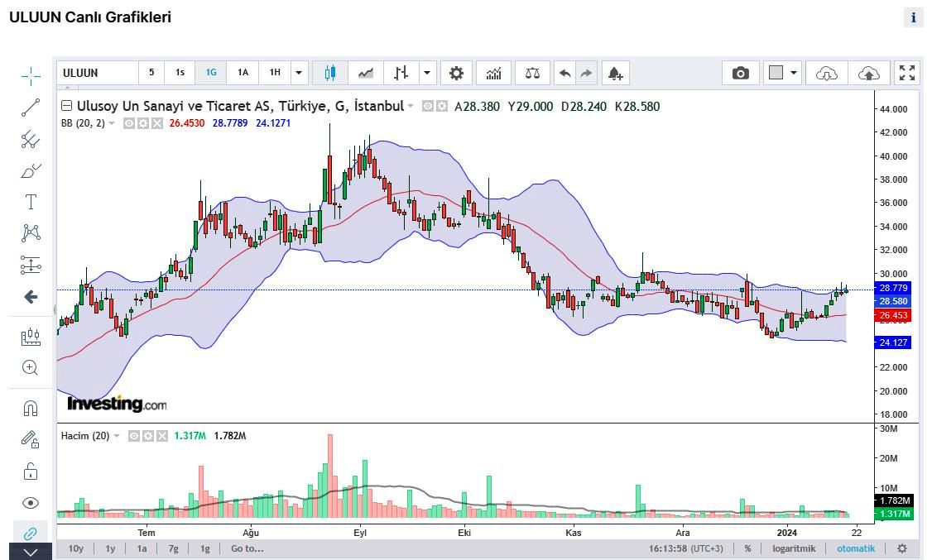Screen dimensions: 932x560
Task: Set range to 10y
Action: tap(76, 548)
